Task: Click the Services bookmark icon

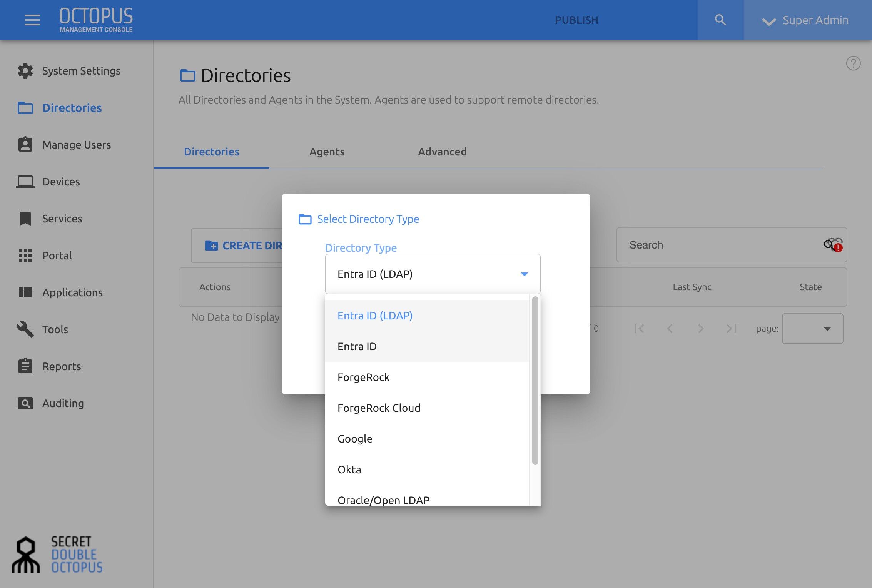Action: (25, 218)
